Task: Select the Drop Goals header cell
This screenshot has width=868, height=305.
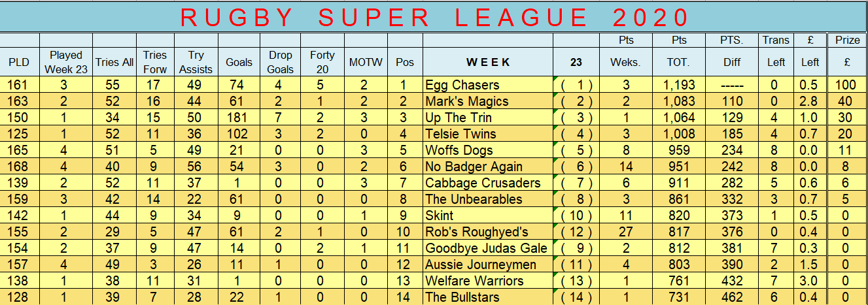Action: [x=280, y=63]
